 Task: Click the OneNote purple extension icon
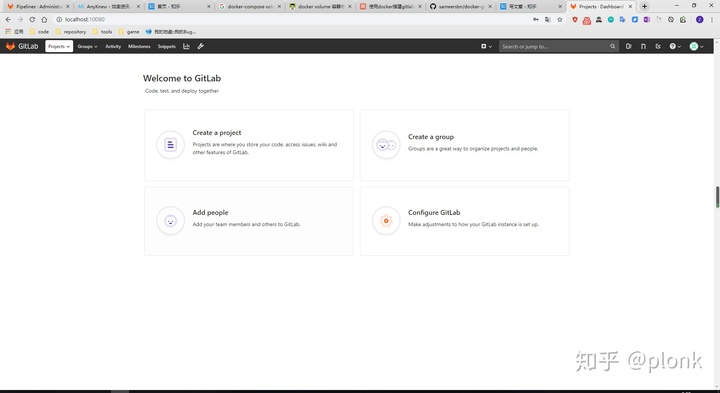647,19
